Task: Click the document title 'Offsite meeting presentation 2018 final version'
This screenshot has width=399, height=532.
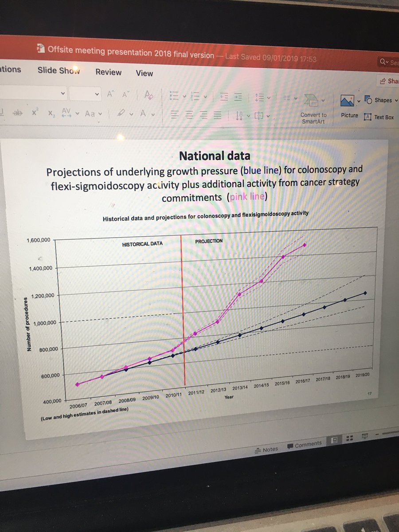Action: point(131,52)
